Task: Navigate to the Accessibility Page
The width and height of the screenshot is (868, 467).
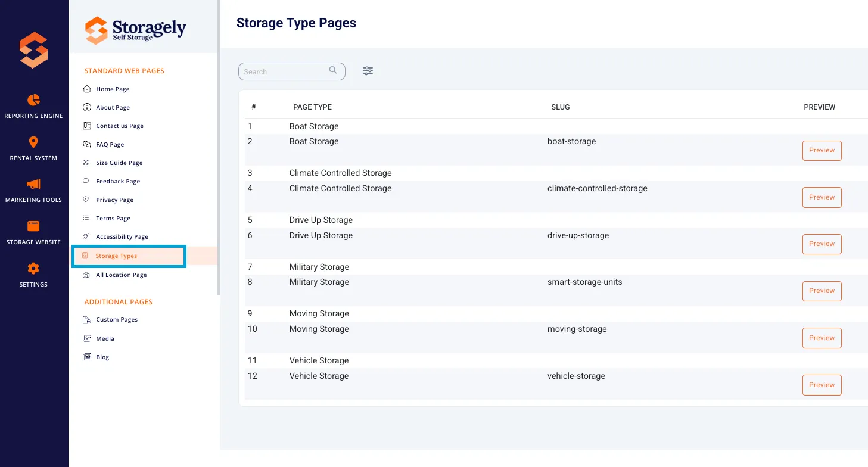Action: point(122,237)
